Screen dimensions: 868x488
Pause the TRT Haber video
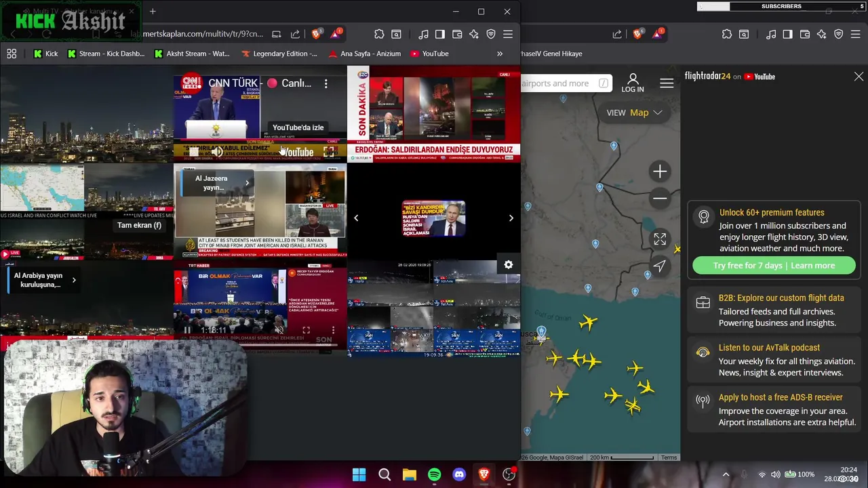point(187,330)
